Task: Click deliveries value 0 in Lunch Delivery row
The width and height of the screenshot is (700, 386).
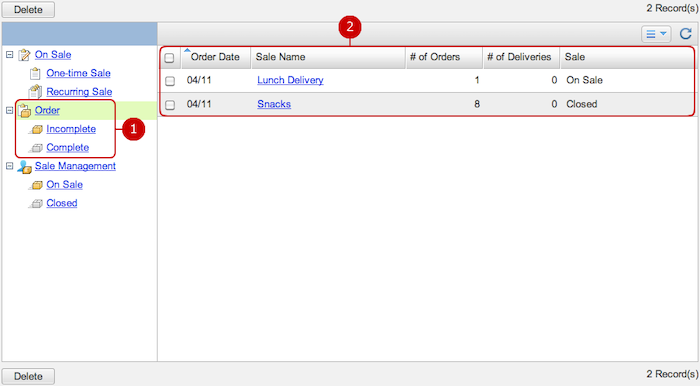Action: click(x=554, y=80)
